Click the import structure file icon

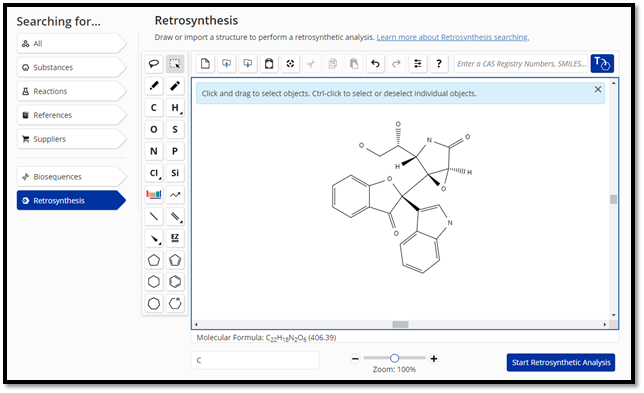(226, 64)
